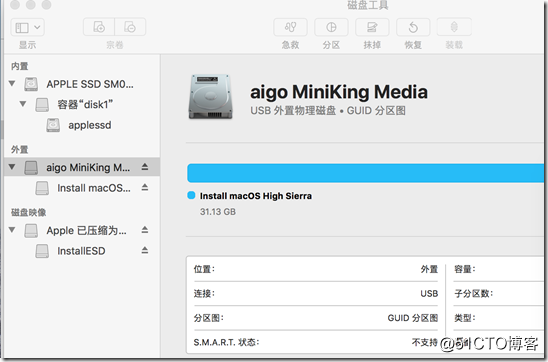Click the add volume toolbar icon
The width and height of the screenshot is (548, 362).
(99, 27)
